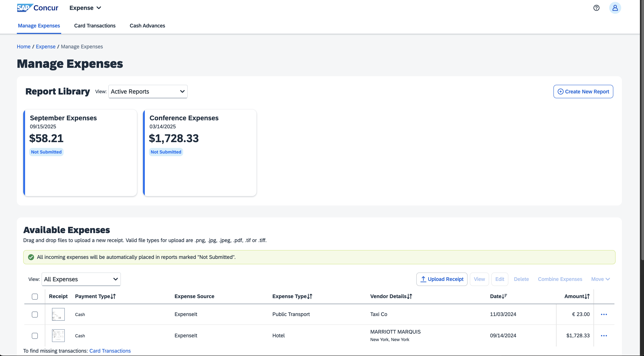
Task: Switch to the Card Transactions tab
Action: click(x=95, y=26)
